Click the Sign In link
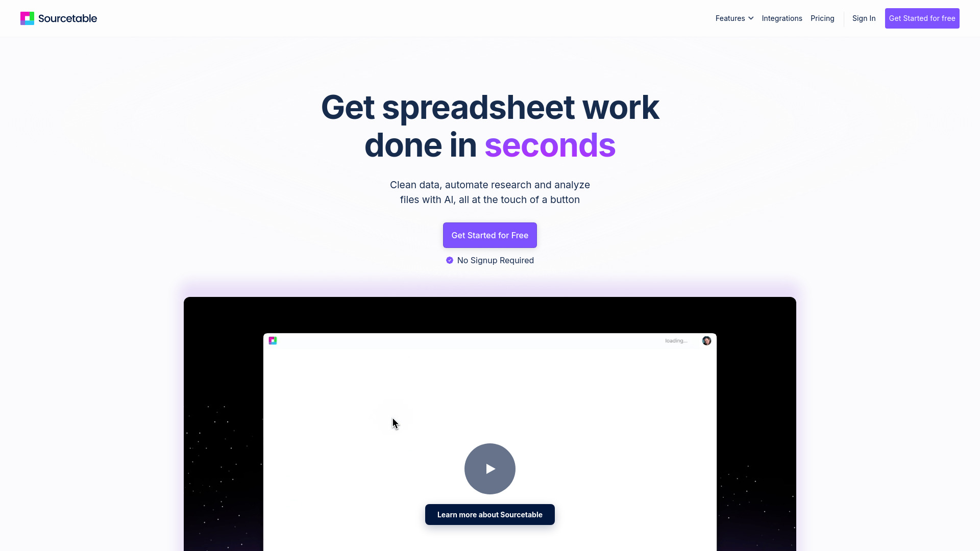 pyautogui.click(x=864, y=18)
